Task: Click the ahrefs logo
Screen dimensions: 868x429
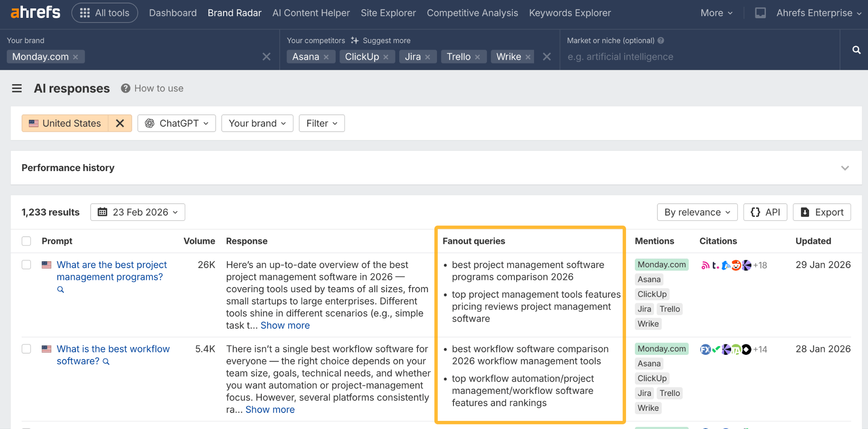Action: pyautogui.click(x=36, y=12)
